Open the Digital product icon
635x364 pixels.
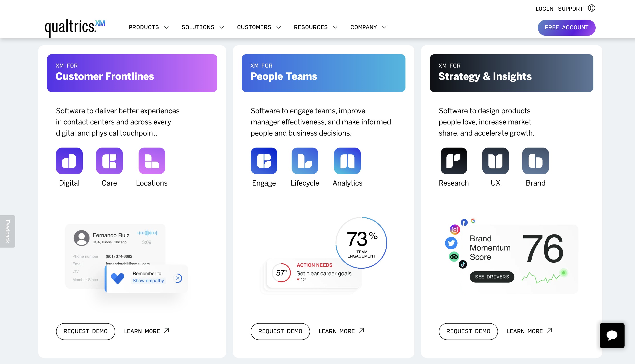pos(69,161)
